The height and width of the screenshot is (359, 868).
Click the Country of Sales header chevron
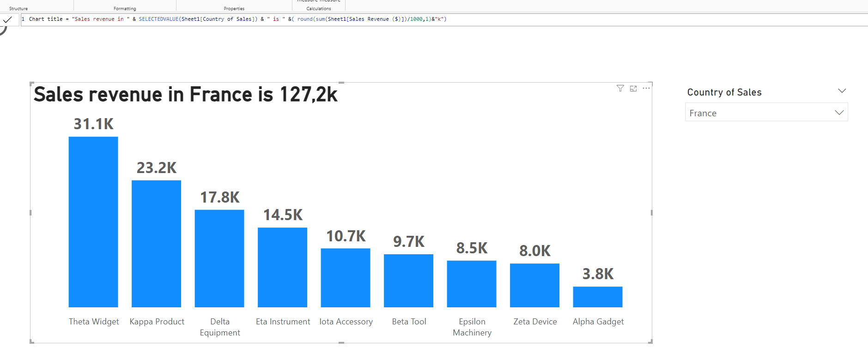click(x=842, y=91)
